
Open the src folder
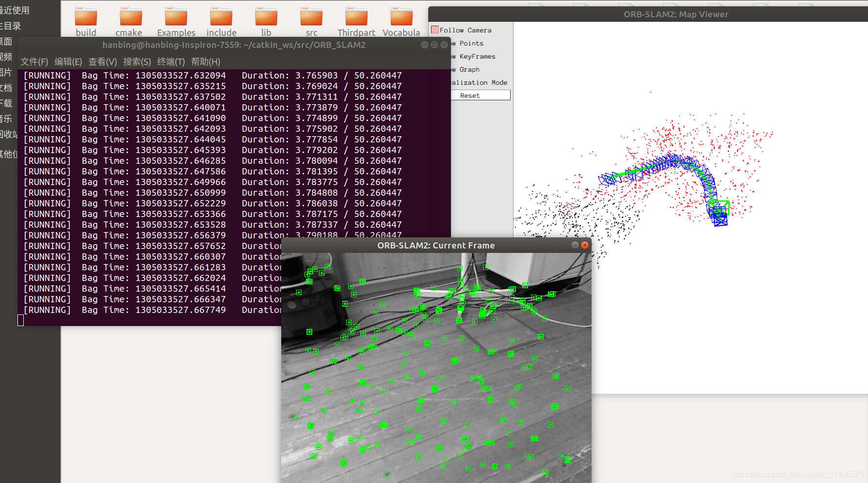(311, 22)
